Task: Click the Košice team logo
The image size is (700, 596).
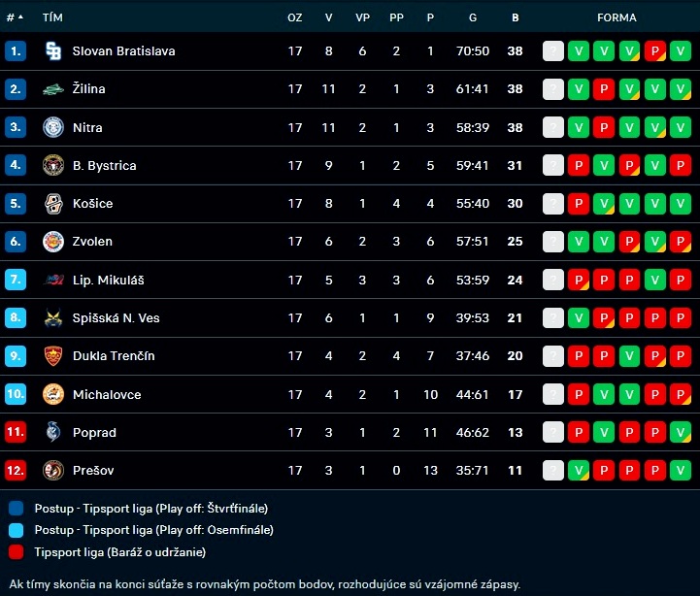Action: click(x=53, y=204)
